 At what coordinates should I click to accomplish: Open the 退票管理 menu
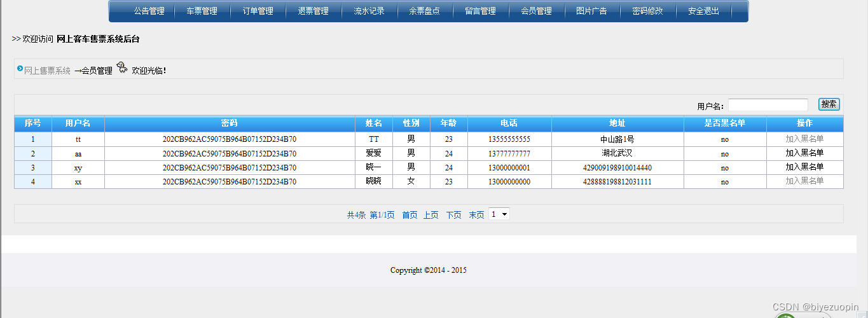pyautogui.click(x=313, y=11)
